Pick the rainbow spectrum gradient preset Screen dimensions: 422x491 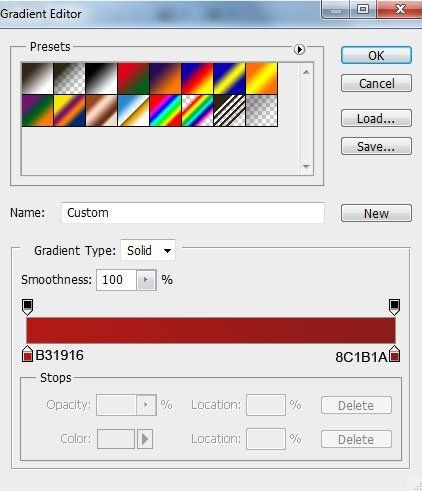point(165,111)
